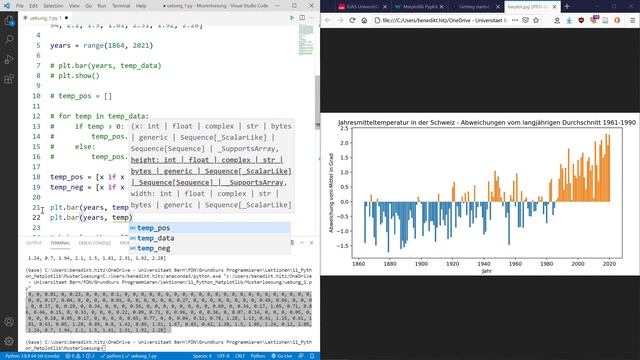640x360 pixels.
Task: Change CRLF line ending setting
Action: click(240, 356)
